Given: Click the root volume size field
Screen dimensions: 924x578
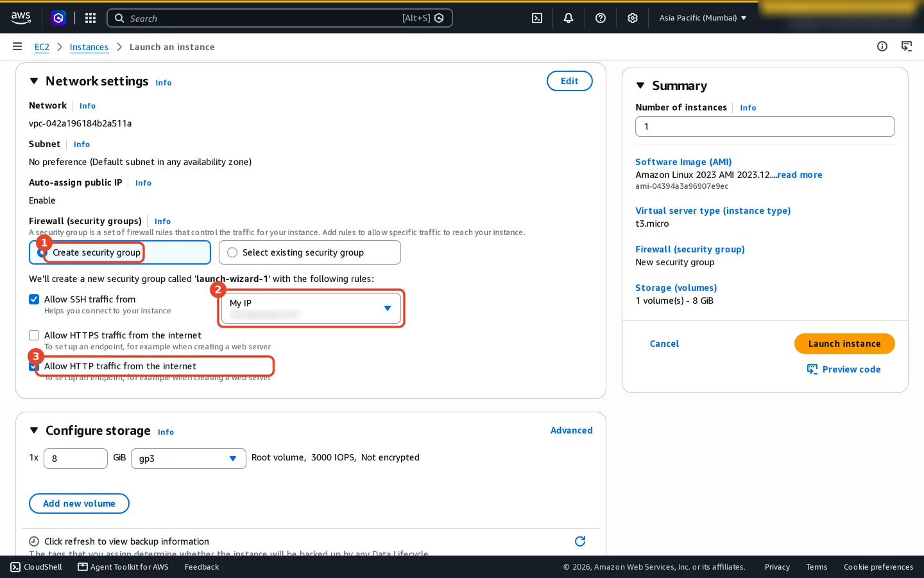Looking at the screenshot, I should pos(76,459).
